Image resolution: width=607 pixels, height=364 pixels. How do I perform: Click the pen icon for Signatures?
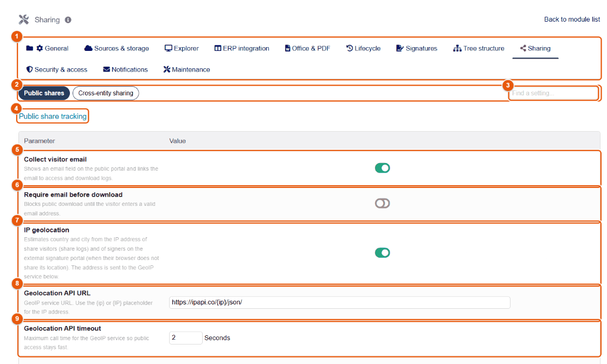tap(400, 48)
